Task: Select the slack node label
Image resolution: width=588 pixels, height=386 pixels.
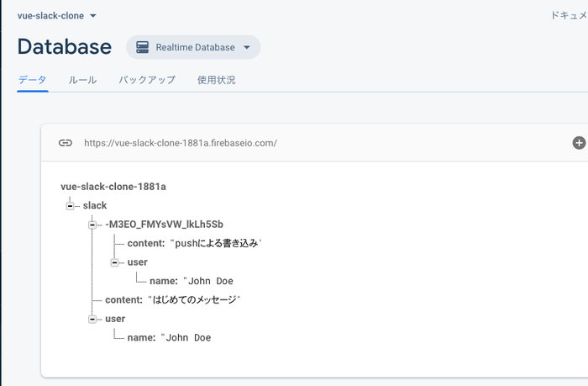Action: 95,205
